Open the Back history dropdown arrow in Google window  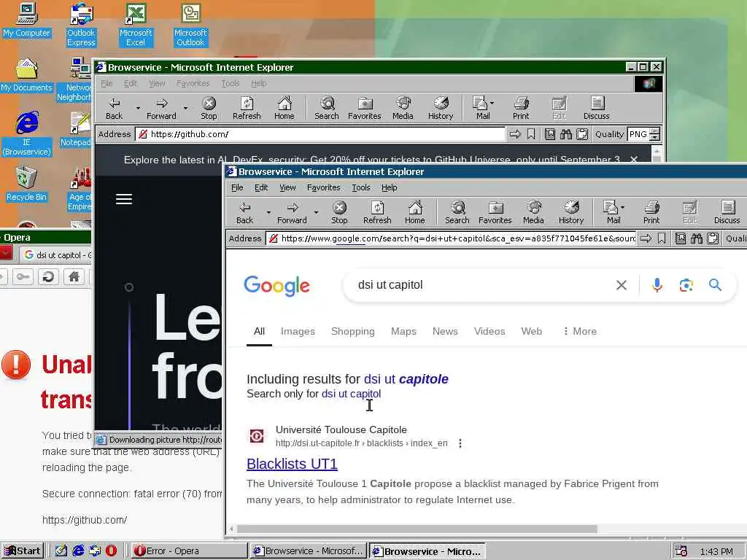pyautogui.click(x=268, y=212)
